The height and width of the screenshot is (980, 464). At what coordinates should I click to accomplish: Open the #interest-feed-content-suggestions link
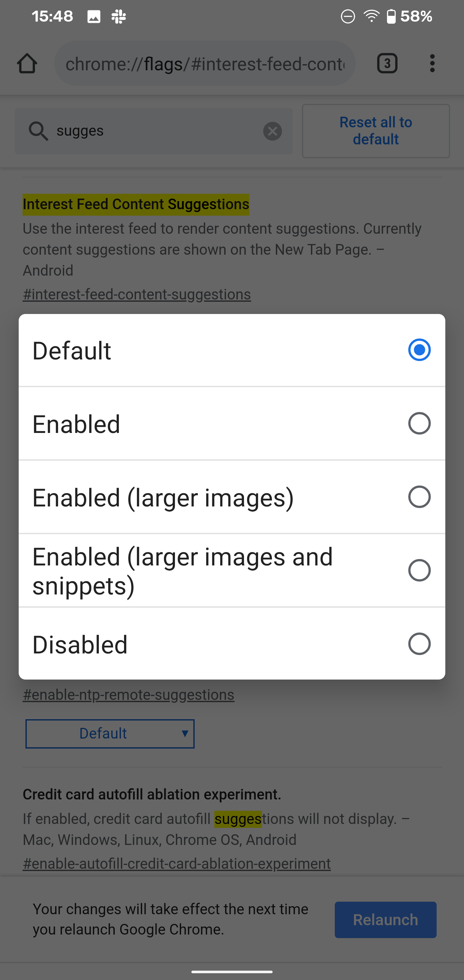point(137,294)
